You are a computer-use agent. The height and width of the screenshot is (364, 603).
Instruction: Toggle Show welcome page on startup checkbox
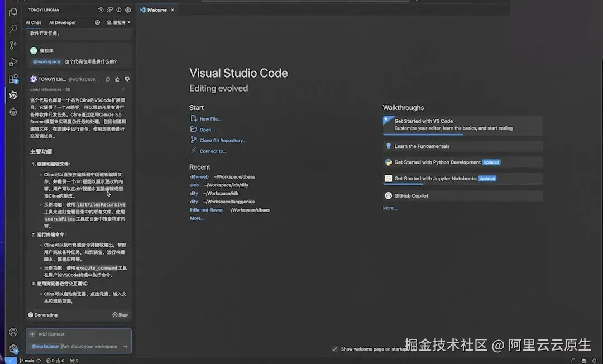point(334,349)
